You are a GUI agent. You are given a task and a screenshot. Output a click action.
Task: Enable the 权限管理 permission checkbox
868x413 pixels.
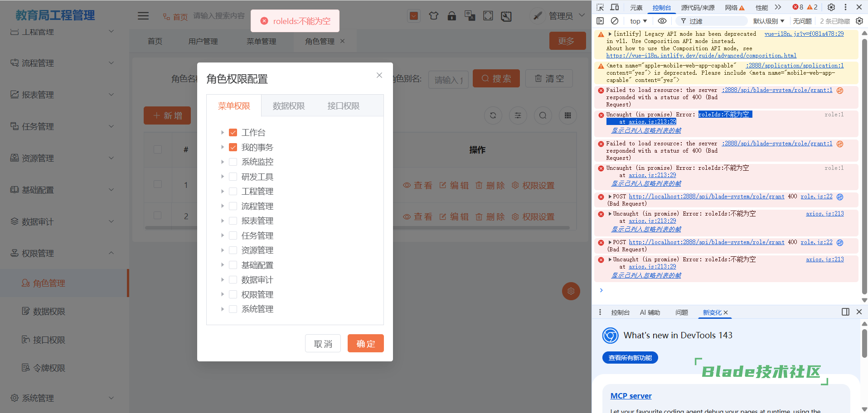[233, 294]
